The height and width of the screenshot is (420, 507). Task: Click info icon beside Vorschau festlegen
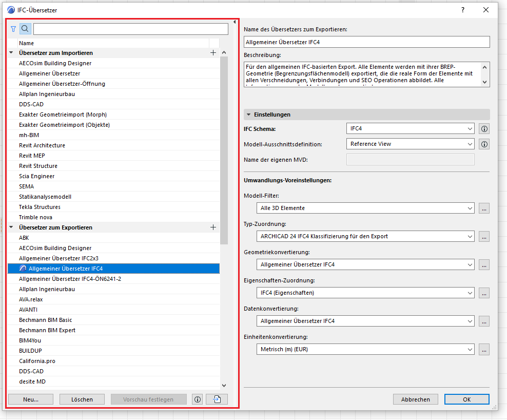tap(198, 399)
